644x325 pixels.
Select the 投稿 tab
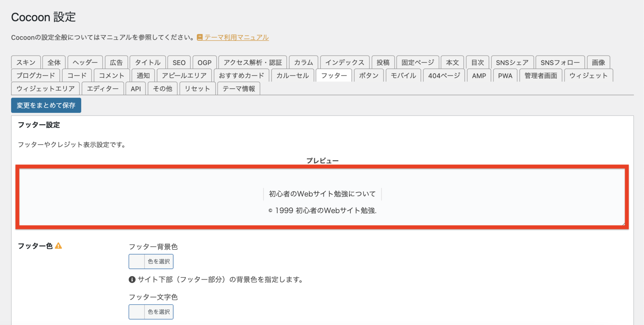(x=383, y=62)
